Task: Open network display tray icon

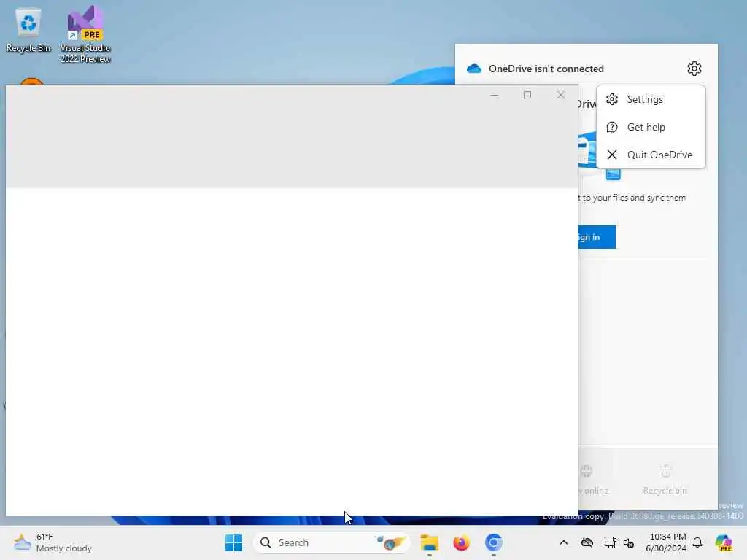Action: click(x=610, y=542)
